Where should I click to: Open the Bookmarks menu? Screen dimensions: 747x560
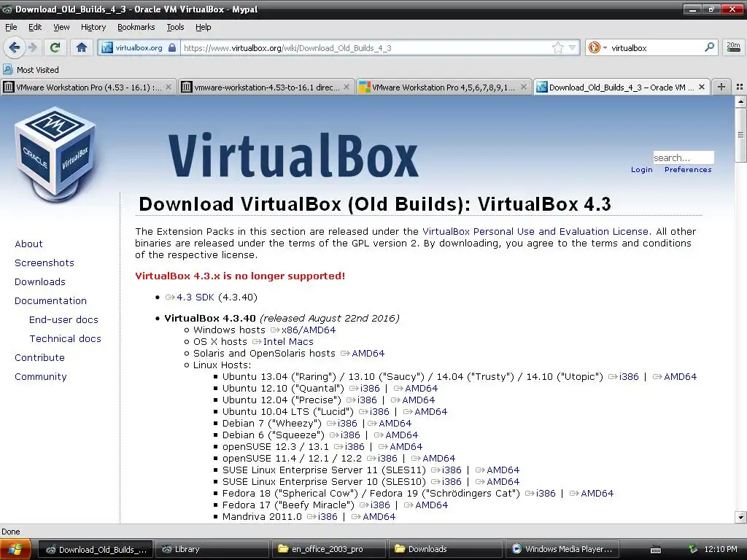(136, 27)
